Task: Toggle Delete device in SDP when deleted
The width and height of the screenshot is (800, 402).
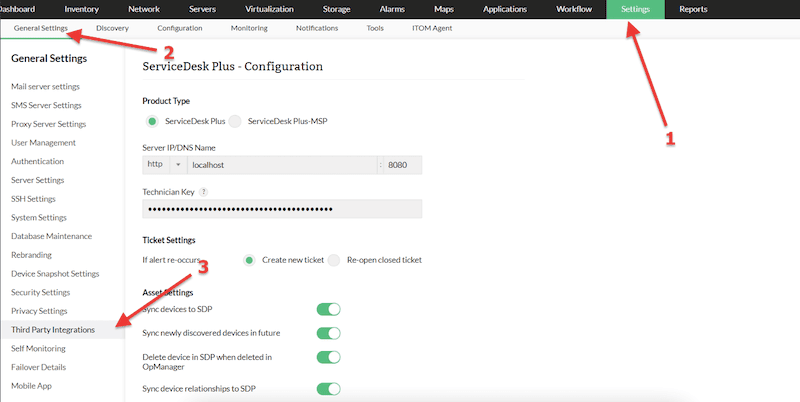Action: coord(329,357)
